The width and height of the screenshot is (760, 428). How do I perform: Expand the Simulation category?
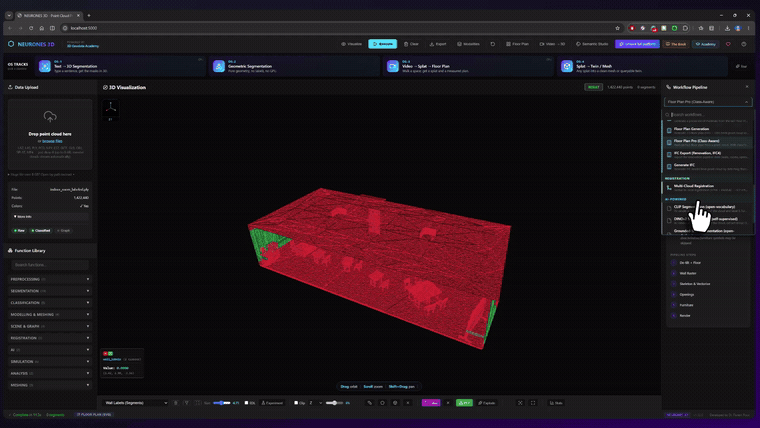click(50, 362)
